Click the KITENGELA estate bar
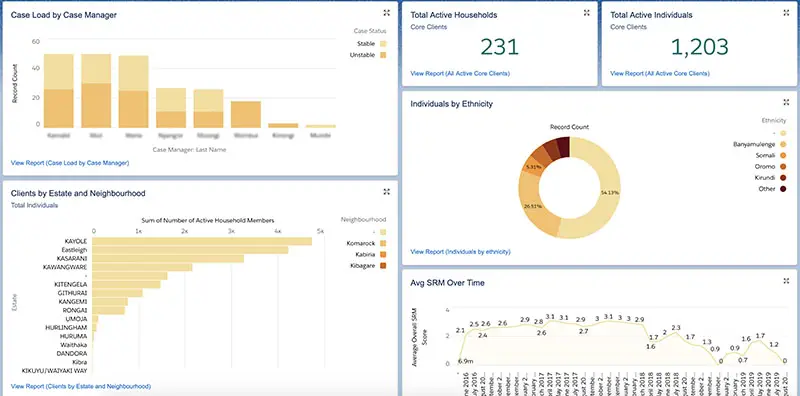 coord(126,285)
